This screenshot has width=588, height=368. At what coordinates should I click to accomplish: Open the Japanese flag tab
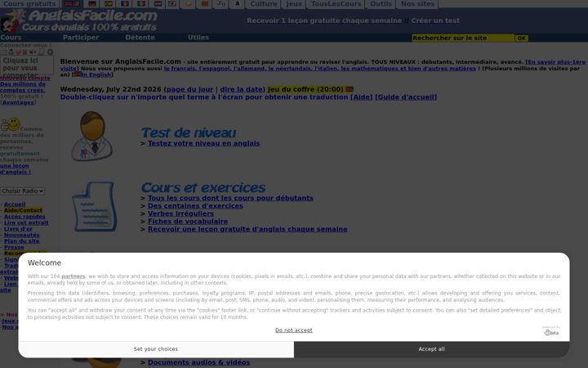click(172, 4)
